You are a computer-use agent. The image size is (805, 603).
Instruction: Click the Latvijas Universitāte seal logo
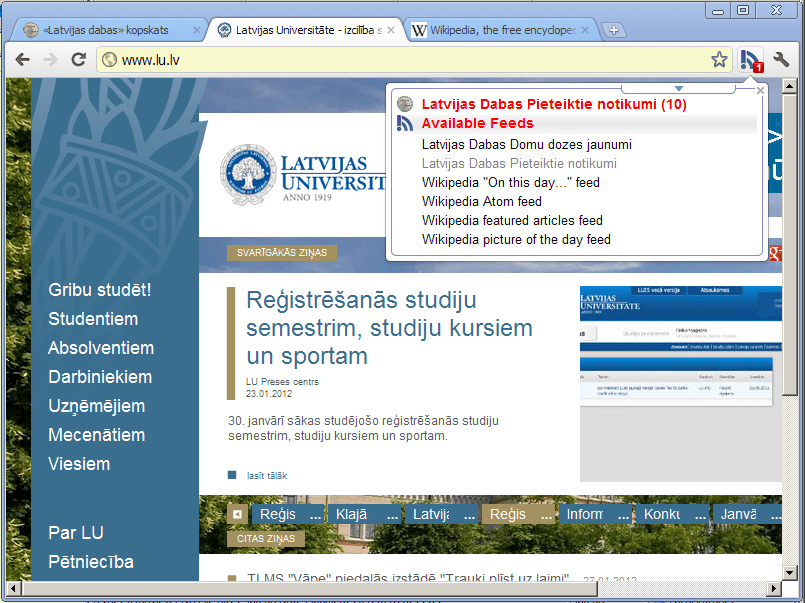point(248,174)
